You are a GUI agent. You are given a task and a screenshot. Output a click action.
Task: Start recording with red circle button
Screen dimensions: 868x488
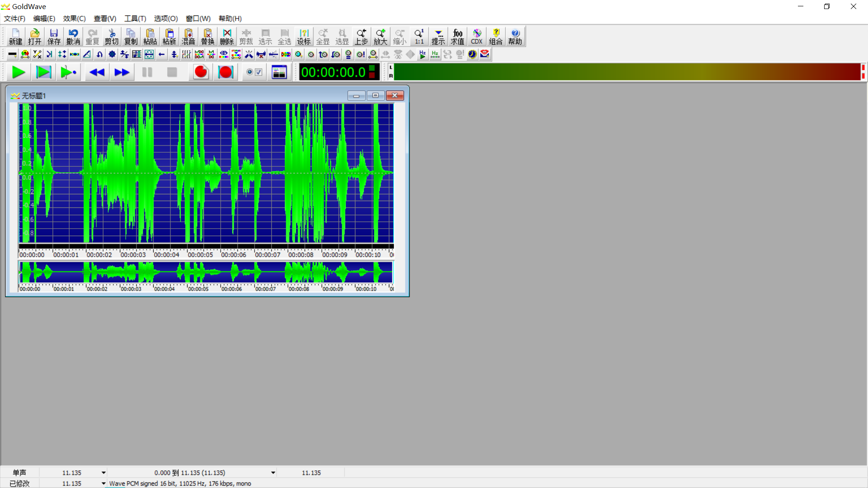pos(201,72)
